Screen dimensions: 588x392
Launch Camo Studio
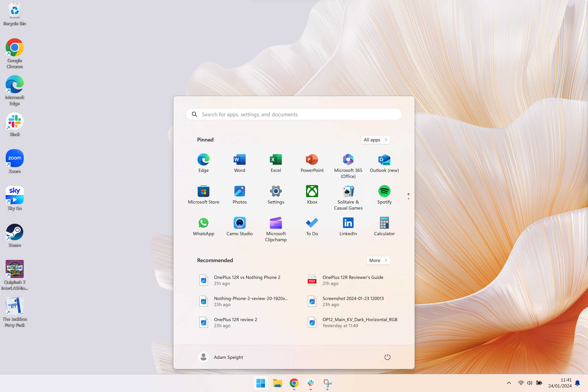pos(240,227)
